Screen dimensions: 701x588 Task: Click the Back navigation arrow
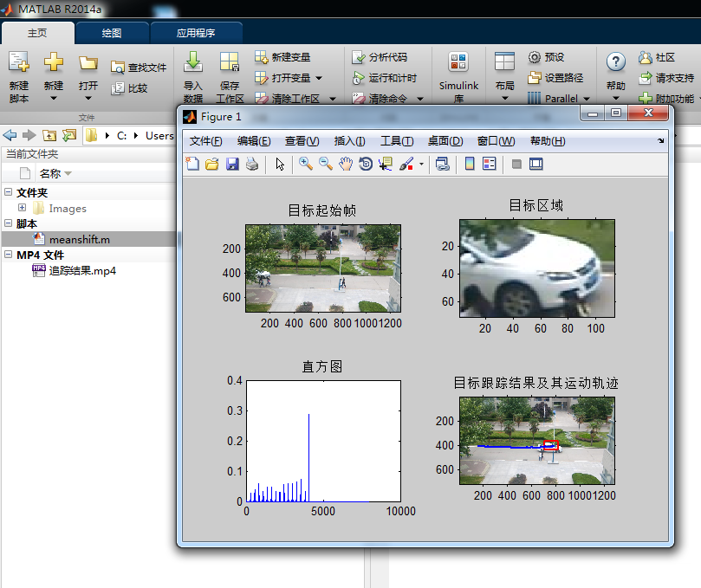(10, 135)
